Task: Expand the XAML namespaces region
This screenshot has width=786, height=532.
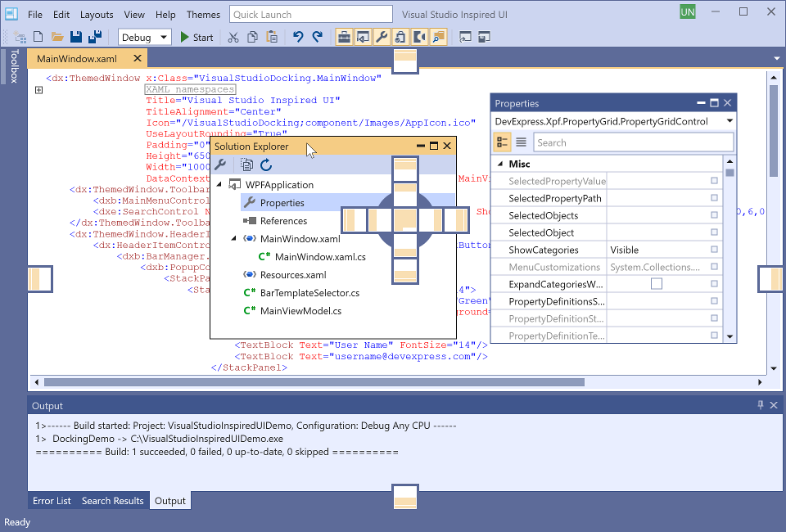Action: point(38,90)
